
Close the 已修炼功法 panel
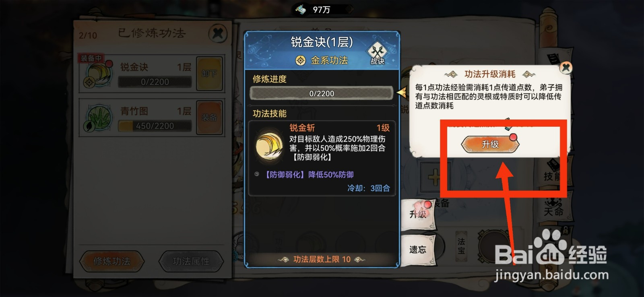[218, 33]
